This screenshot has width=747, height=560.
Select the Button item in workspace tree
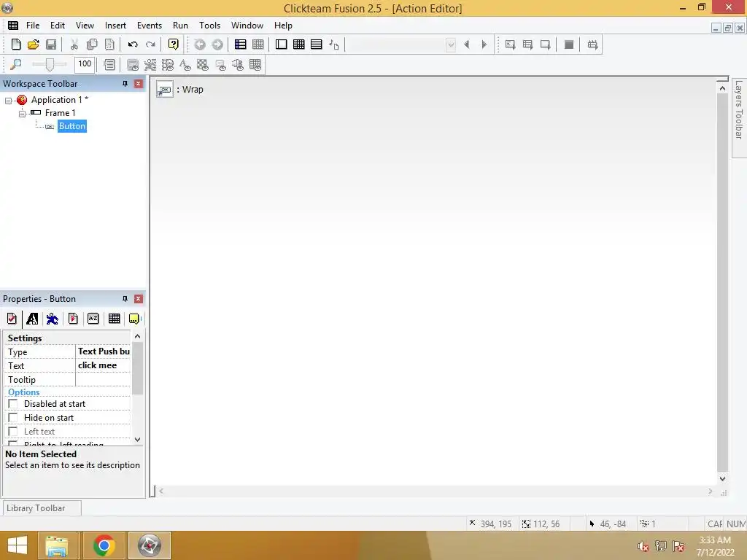(x=72, y=126)
